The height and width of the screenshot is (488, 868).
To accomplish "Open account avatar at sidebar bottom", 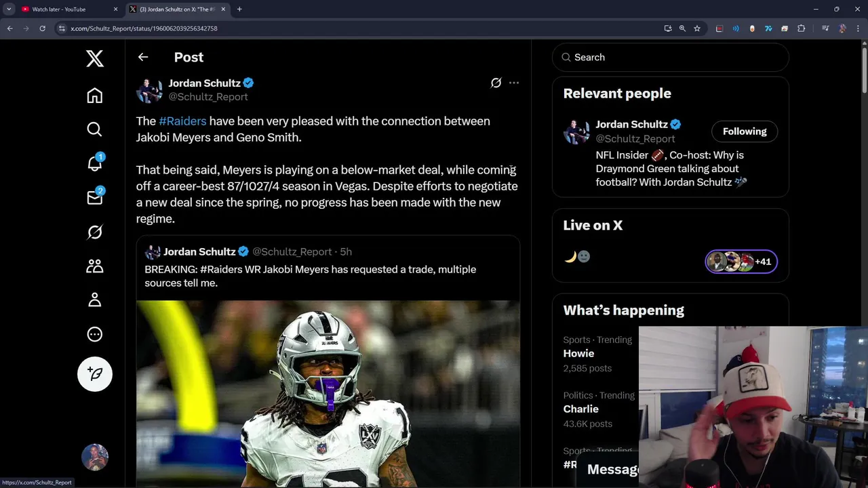I will coord(95,457).
